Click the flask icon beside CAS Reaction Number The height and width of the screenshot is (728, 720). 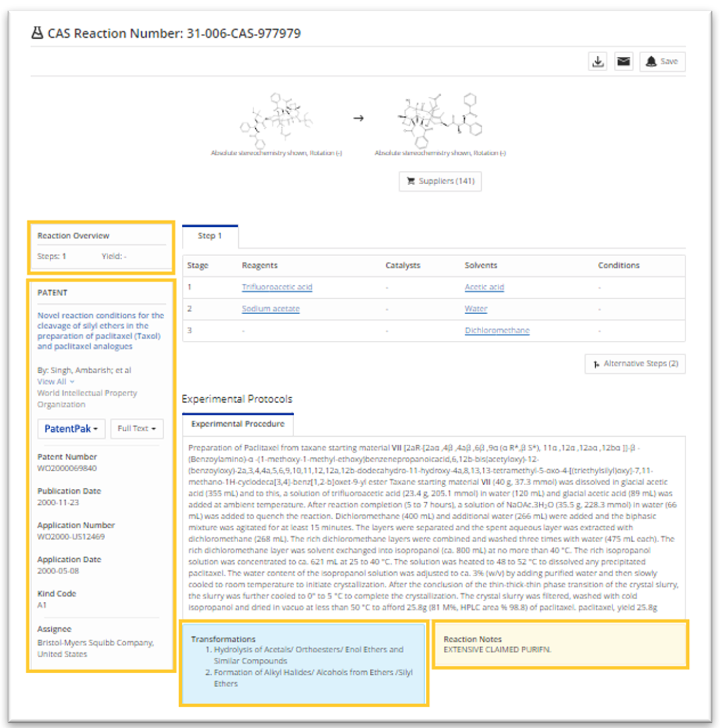37,33
